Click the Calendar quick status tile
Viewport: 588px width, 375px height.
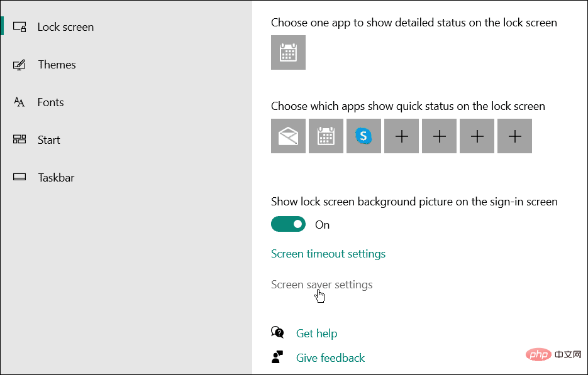click(326, 136)
